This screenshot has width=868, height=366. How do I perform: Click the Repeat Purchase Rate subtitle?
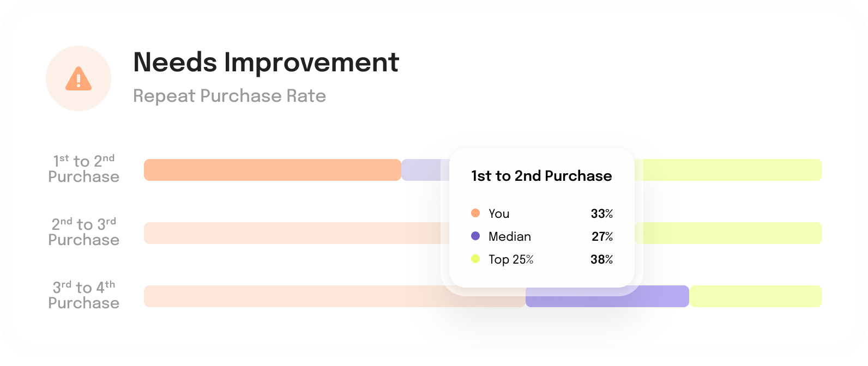(x=230, y=96)
